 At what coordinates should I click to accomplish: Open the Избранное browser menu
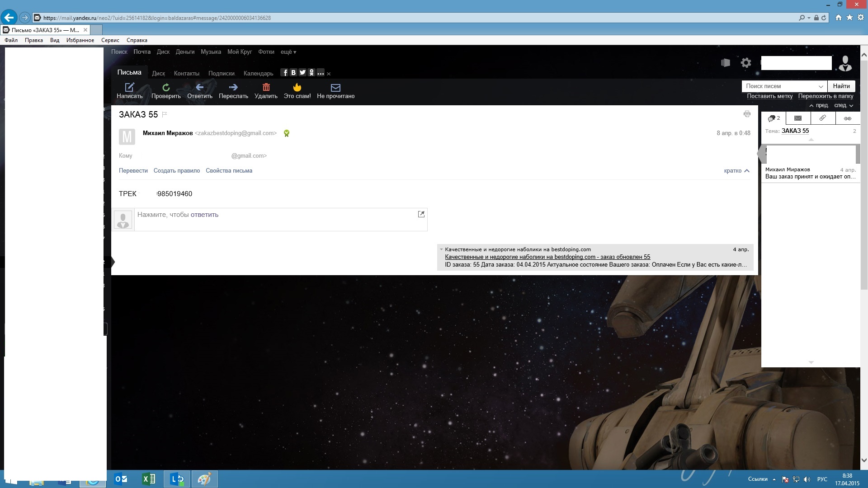(80, 40)
